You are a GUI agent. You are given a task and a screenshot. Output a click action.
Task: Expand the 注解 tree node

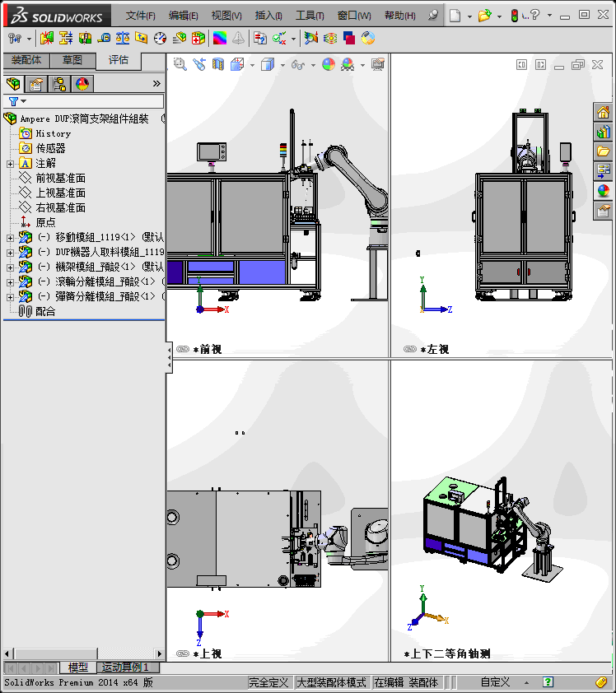(x=10, y=164)
